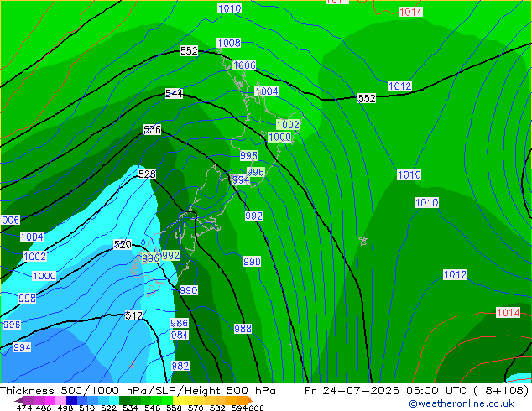The height and width of the screenshot is (411, 532).
Task: Click the '1012' label beside the 552 contour
Action: (399, 86)
